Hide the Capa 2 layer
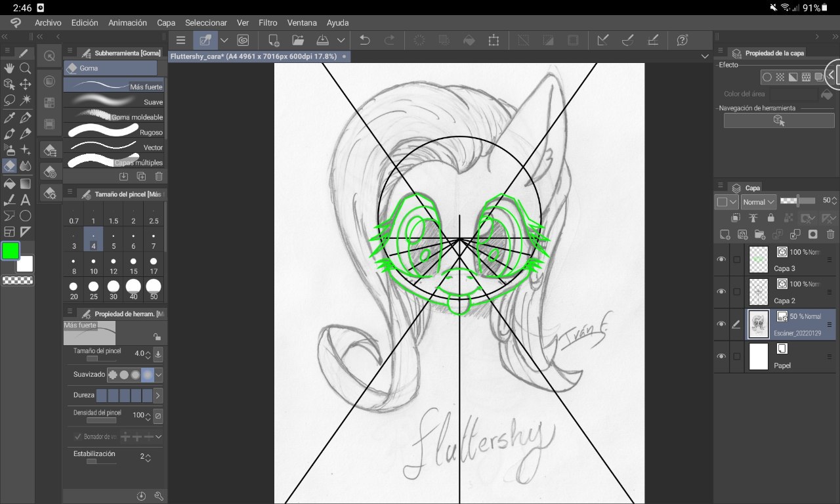 point(721,291)
